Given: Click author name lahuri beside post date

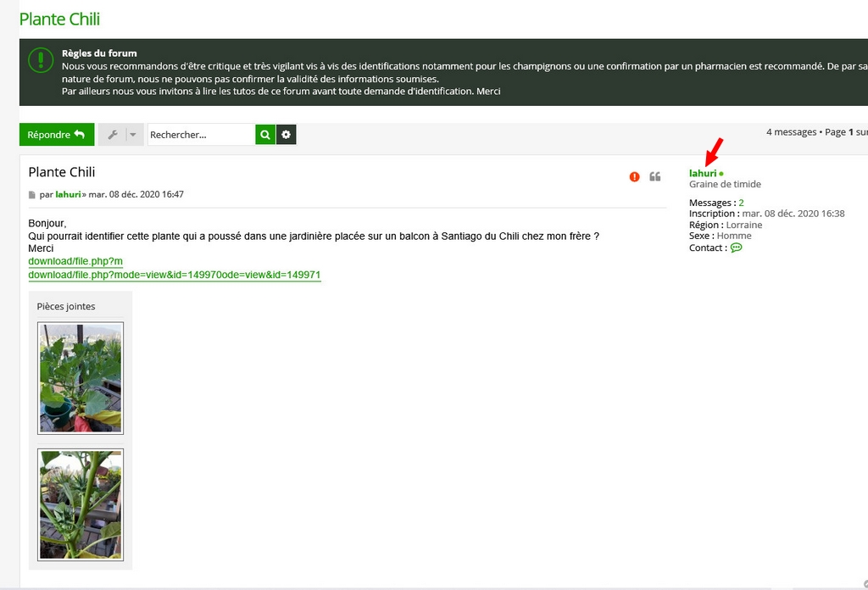Looking at the screenshot, I should 68,194.
